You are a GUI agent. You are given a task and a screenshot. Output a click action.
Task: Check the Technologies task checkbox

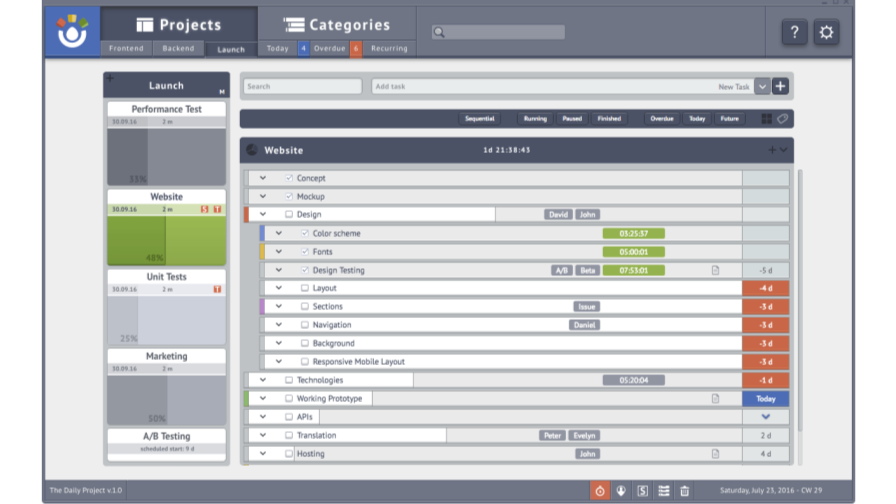coord(289,380)
